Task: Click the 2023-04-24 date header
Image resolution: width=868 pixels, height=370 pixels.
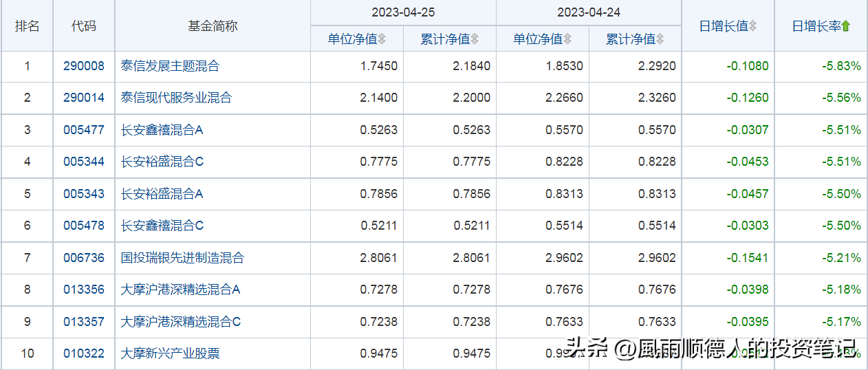Action: coord(589,12)
